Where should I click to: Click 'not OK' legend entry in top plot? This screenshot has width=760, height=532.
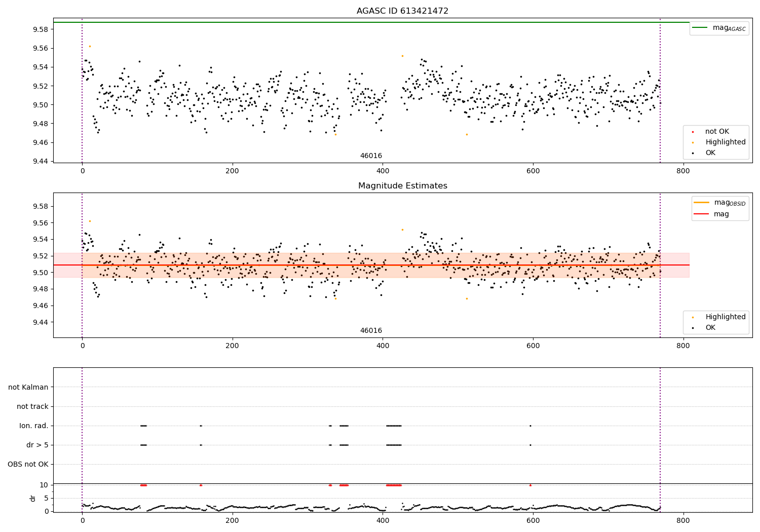(x=717, y=132)
